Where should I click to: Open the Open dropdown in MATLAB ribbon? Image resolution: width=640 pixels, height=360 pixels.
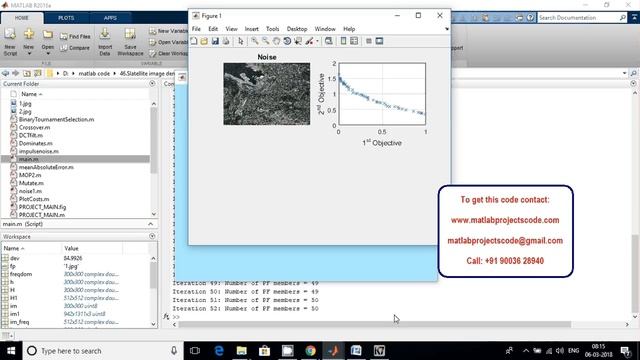pos(47,42)
